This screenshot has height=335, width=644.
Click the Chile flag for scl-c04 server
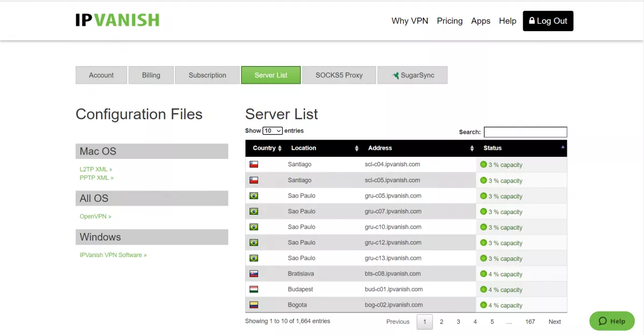click(x=254, y=164)
